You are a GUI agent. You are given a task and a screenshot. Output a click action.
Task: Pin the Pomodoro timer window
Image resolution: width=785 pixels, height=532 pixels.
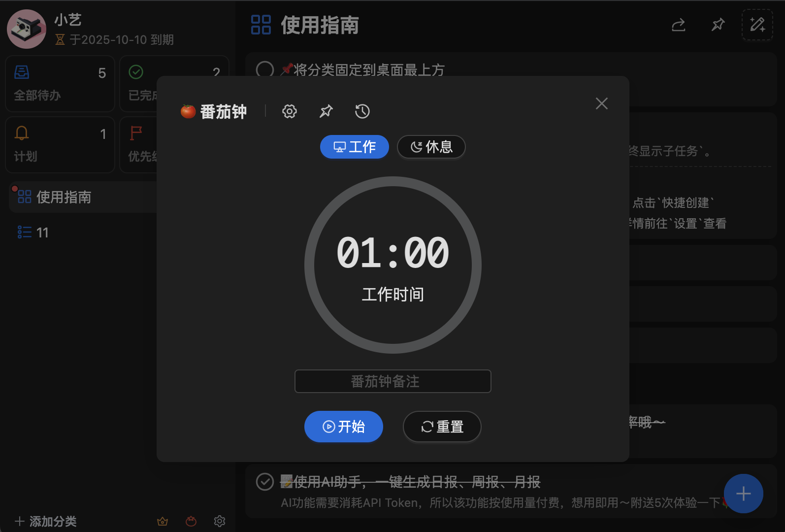[x=326, y=111]
